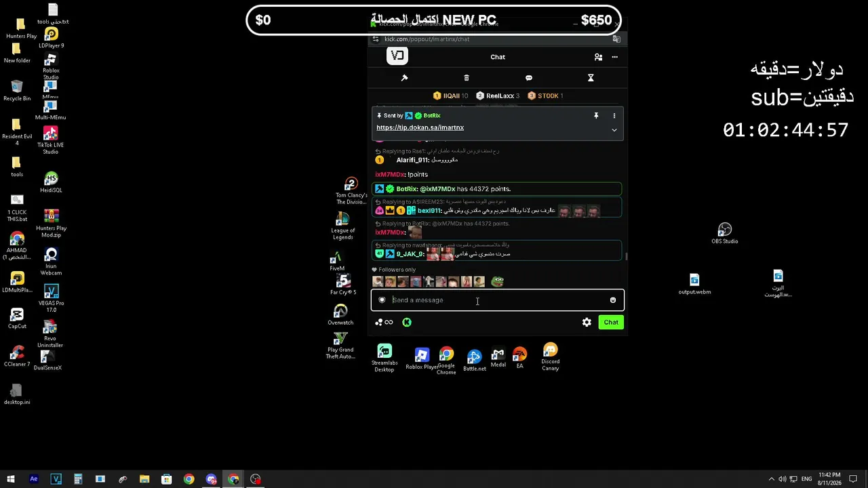Expand the pinned message chevron
Image resolution: width=868 pixels, height=488 pixels.
[614, 129]
